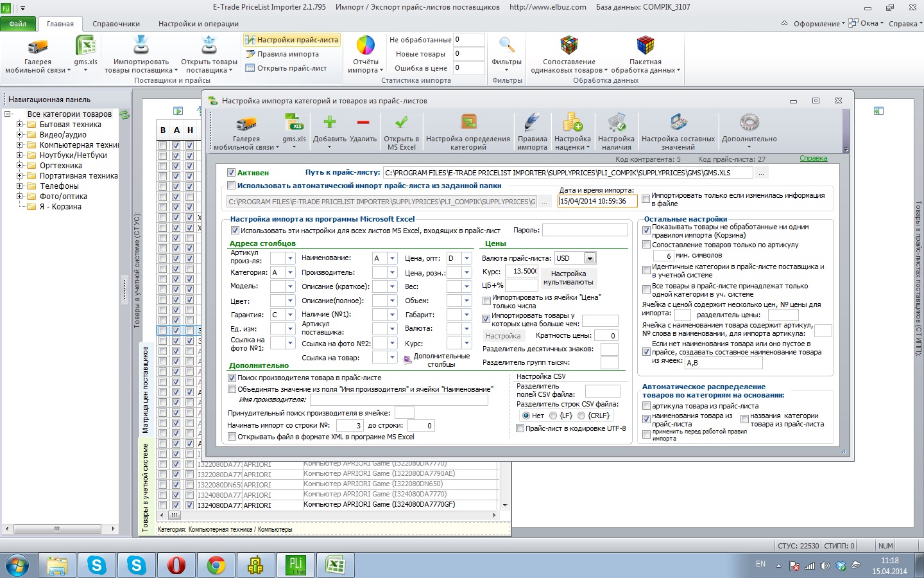Screen dimensions: 924x578
Task: Open category detection settings icon
Action: point(468,123)
